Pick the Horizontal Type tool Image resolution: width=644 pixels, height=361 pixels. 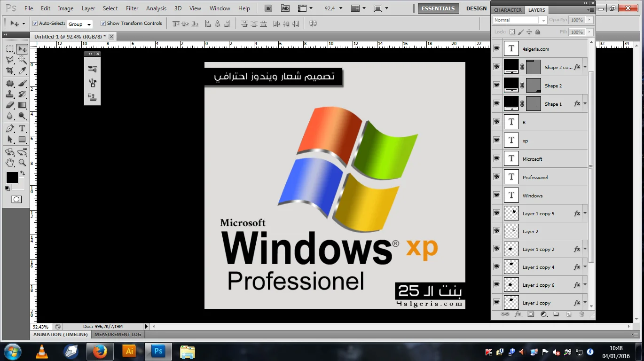coord(22,128)
